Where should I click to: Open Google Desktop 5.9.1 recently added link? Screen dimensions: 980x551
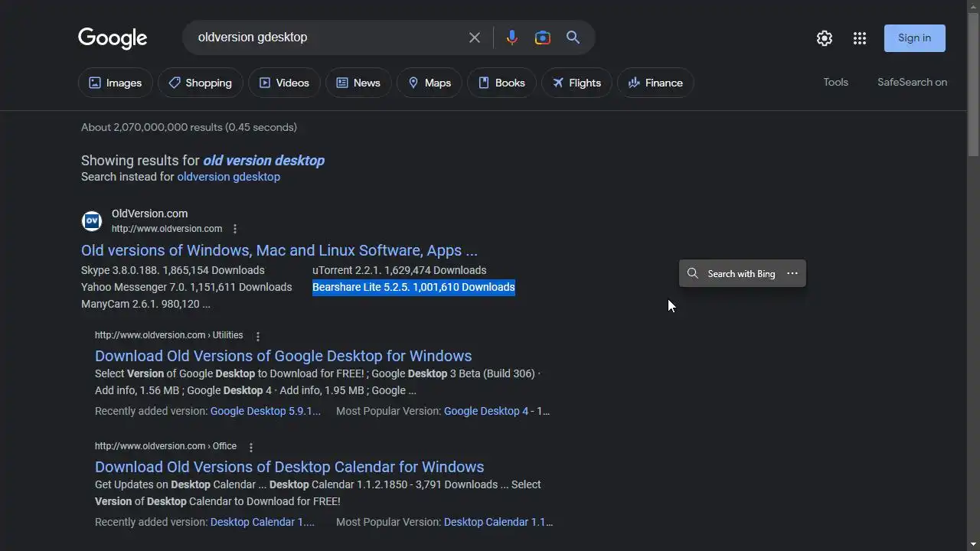click(x=266, y=411)
